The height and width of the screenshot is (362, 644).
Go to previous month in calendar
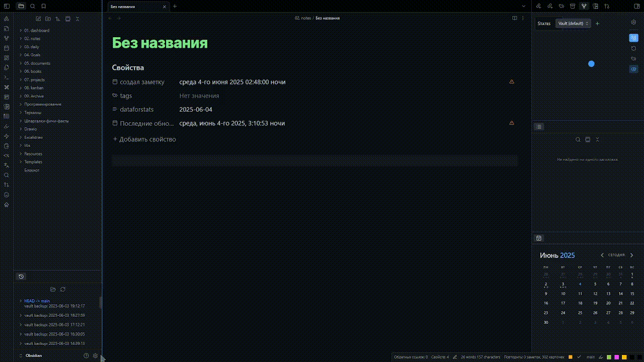[602, 255]
